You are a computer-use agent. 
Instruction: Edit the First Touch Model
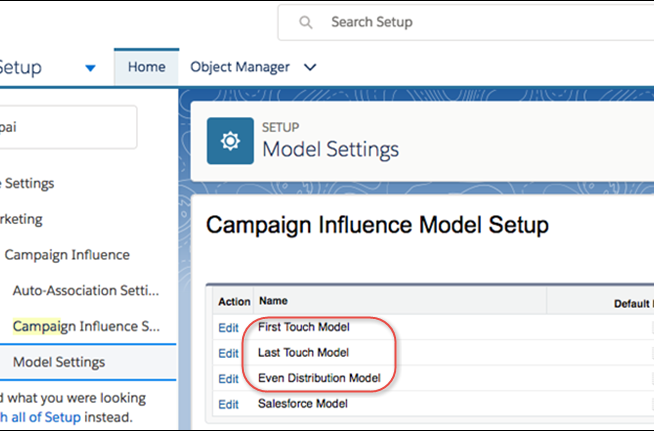pyautogui.click(x=228, y=328)
